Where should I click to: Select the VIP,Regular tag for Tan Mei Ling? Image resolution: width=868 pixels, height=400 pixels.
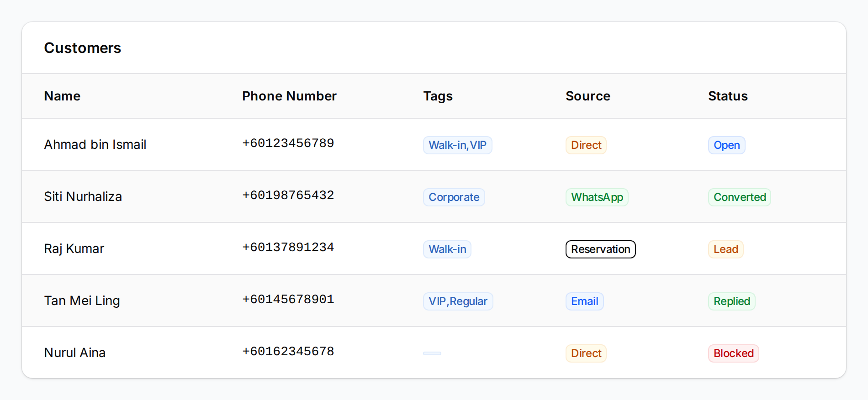(458, 301)
